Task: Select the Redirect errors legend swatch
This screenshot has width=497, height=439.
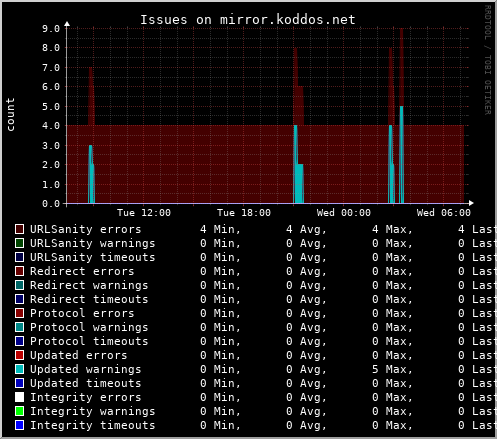Action: point(19,271)
